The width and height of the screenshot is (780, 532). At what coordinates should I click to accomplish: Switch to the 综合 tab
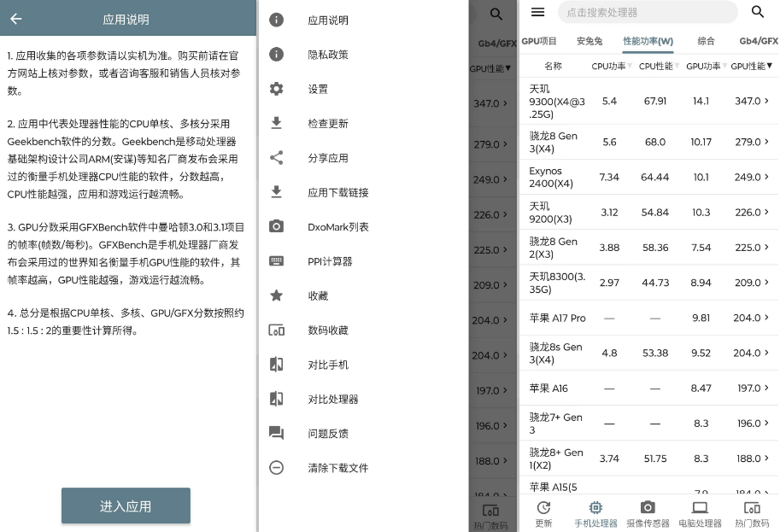tap(706, 40)
